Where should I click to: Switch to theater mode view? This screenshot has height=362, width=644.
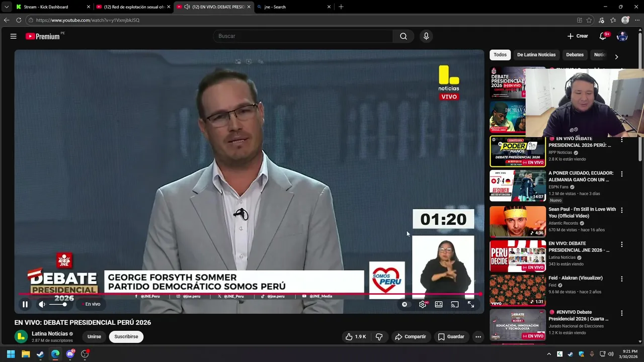pyautogui.click(x=439, y=304)
